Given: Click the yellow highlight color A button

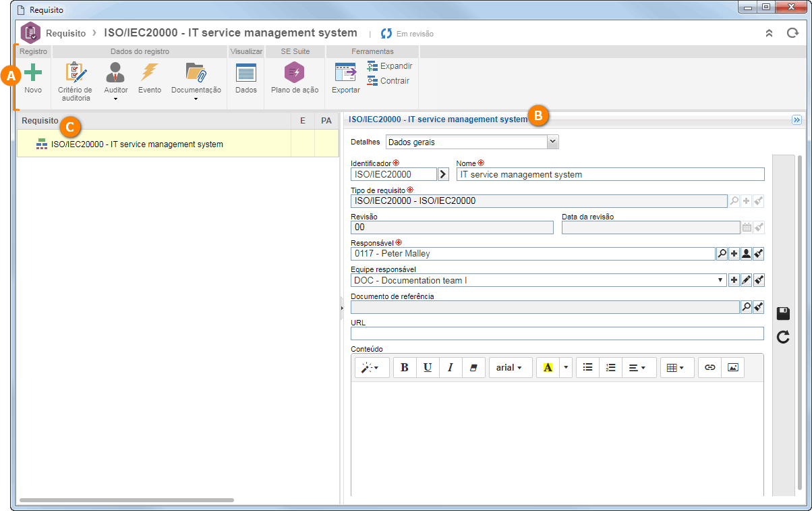Looking at the screenshot, I should 548,367.
